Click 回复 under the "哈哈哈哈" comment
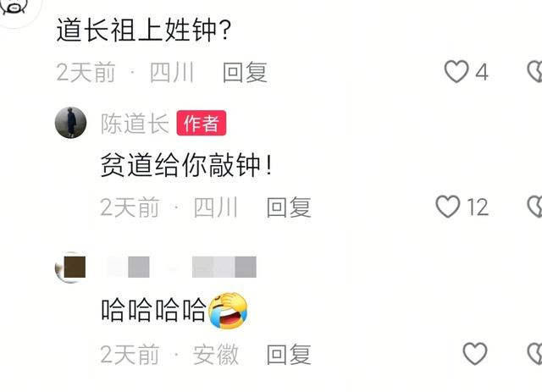The width and height of the screenshot is (542, 392). (289, 354)
